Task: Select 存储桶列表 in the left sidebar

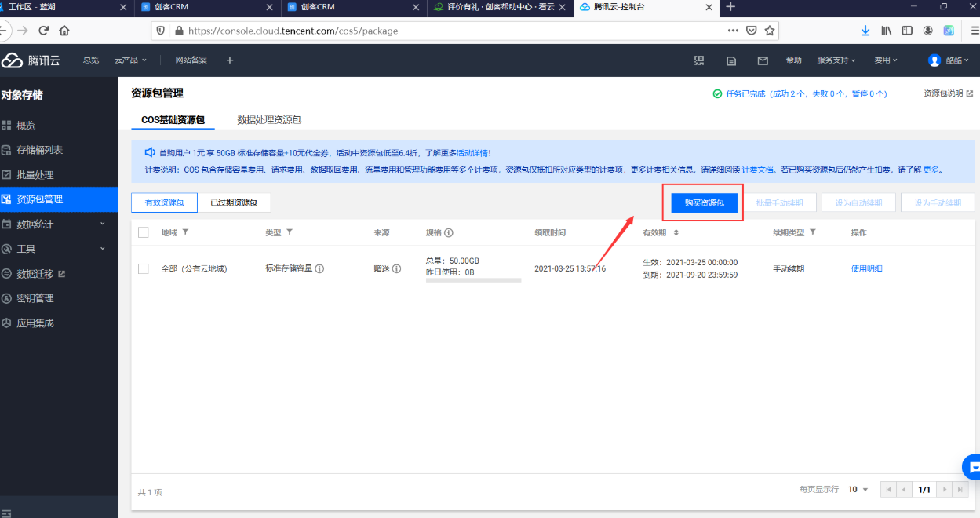Action: pyautogui.click(x=39, y=150)
